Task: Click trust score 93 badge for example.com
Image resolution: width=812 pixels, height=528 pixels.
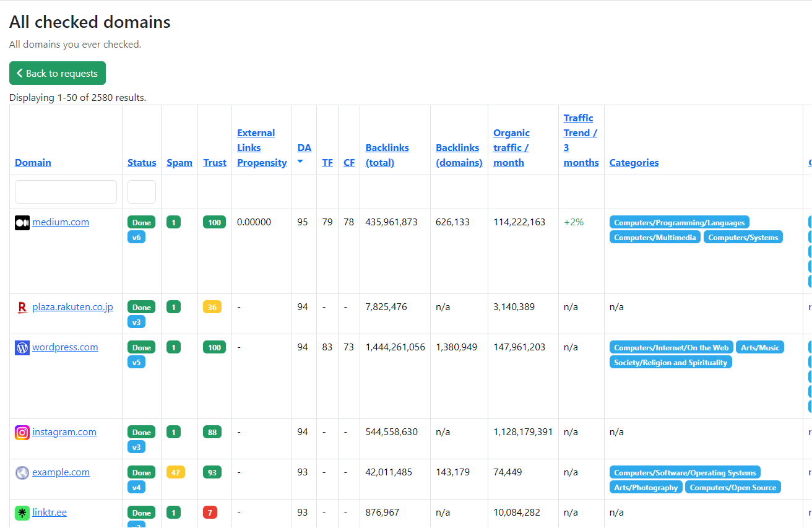Action: click(x=212, y=472)
